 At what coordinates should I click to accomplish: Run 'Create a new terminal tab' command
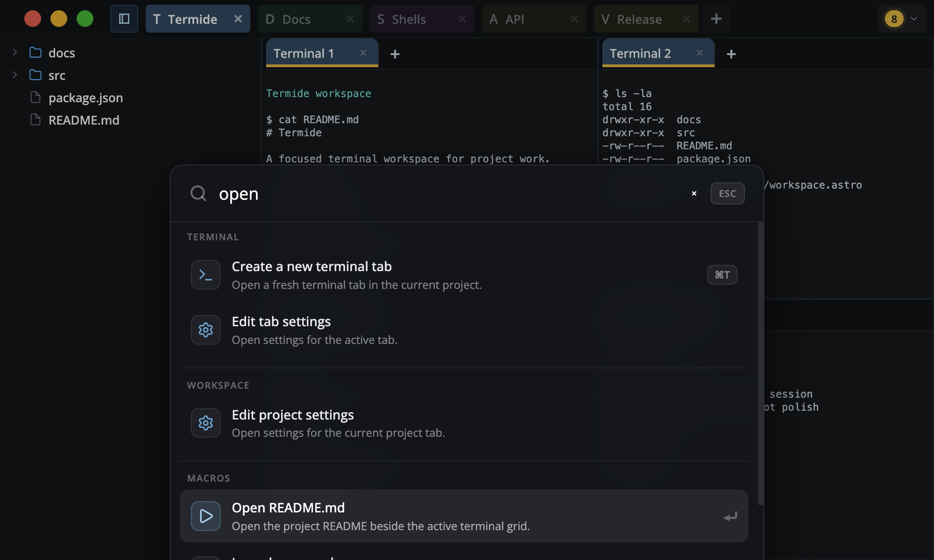coord(464,275)
